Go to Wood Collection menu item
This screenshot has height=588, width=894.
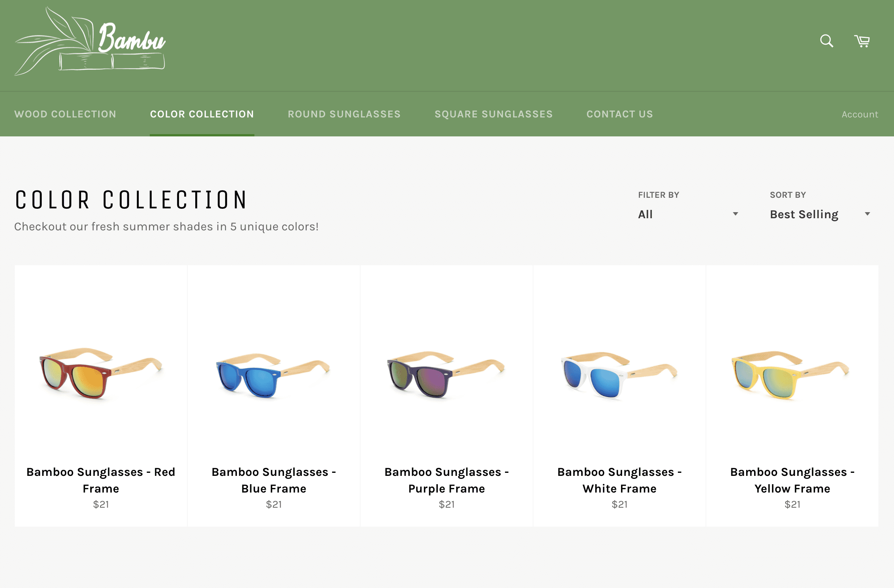[x=65, y=114]
